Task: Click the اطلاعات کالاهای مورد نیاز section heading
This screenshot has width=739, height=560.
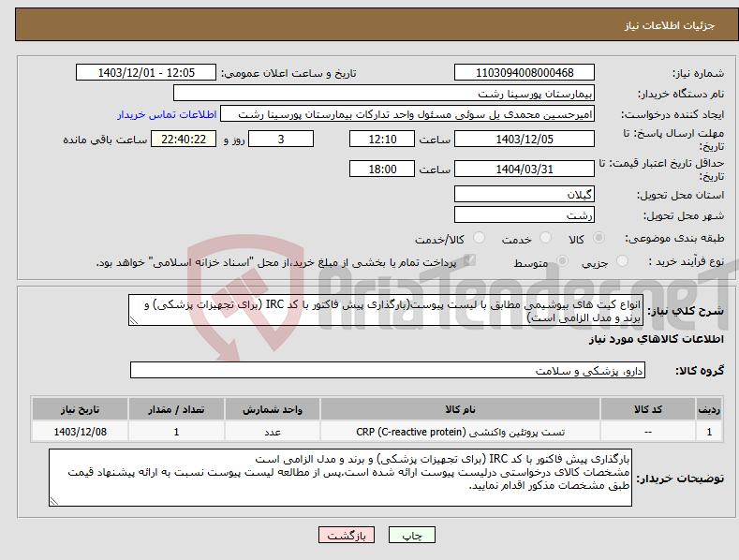Action: click(x=656, y=339)
